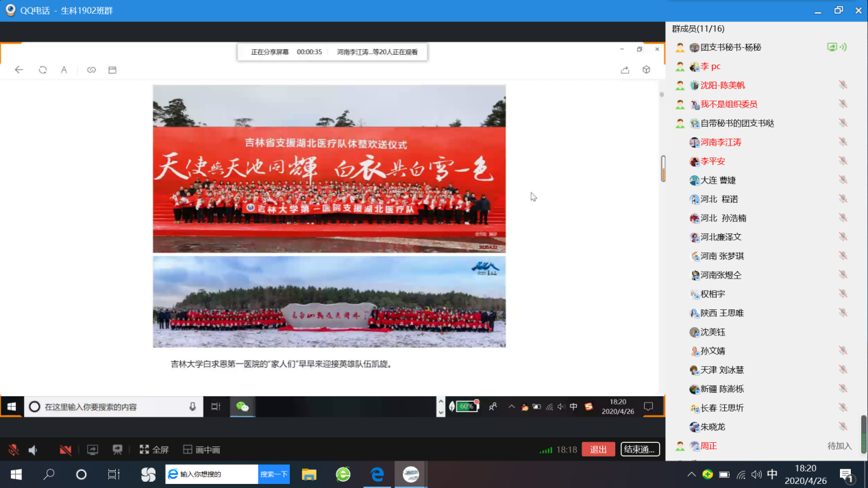
Task: Click the red 退出 button
Action: click(x=598, y=450)
